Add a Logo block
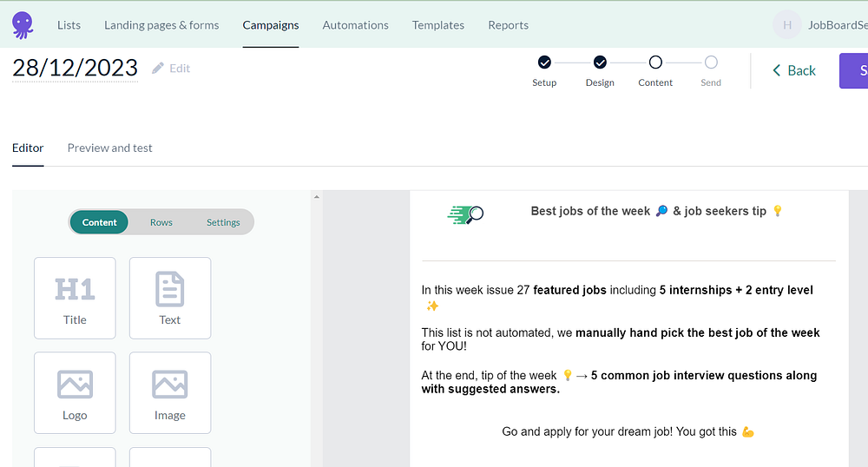Screen dimensions: 868x467 75,393
